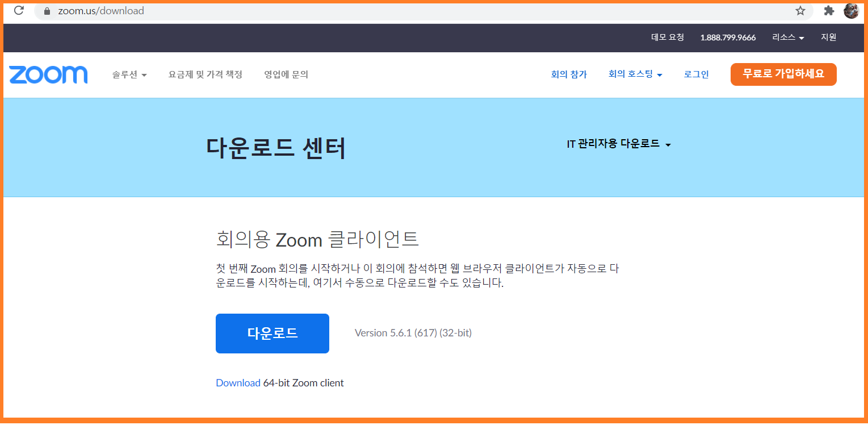Click the Version 5.6.1 (617) (32-bit) text
This screenshot has width=868, height=425.
(x=413, y=333)
